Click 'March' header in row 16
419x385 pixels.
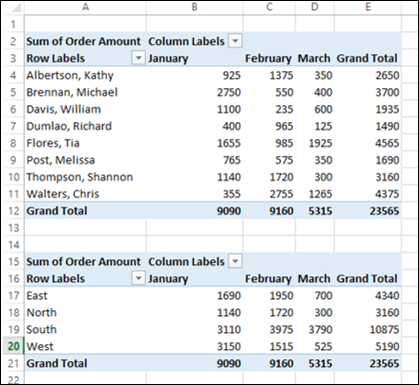tap(314, 279)
